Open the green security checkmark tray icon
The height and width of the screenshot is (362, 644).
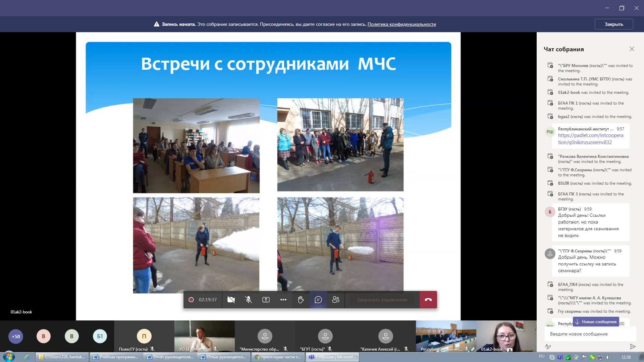tap(568, 357)
